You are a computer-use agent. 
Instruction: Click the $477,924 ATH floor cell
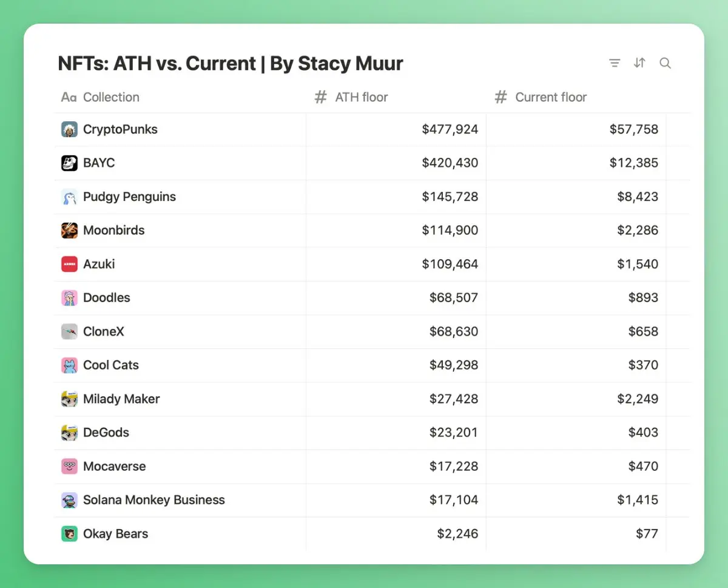396,129
